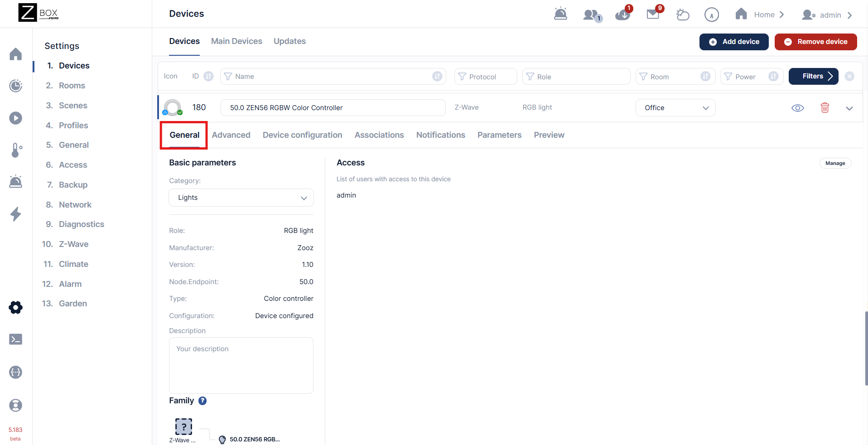Image resolution: width=868 pixels, height=445 pixels.
Task: Click the Z-Wave family node icon
Action: coord(183,426)
